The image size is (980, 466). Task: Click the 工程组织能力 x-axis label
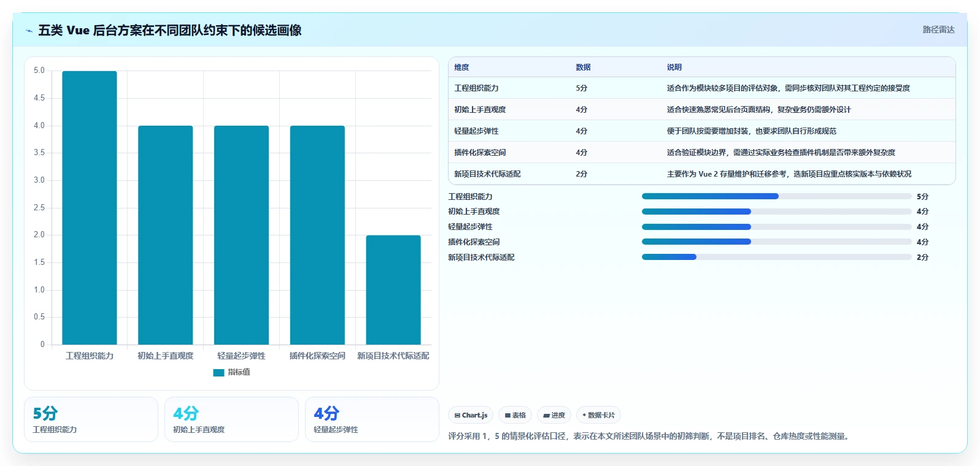pyautogui.click(x=90, y=356)
